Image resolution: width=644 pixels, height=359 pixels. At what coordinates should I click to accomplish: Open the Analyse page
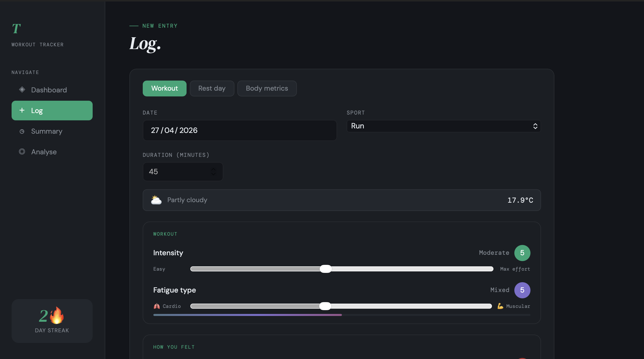pyautogui.click(x=52, y=152)
